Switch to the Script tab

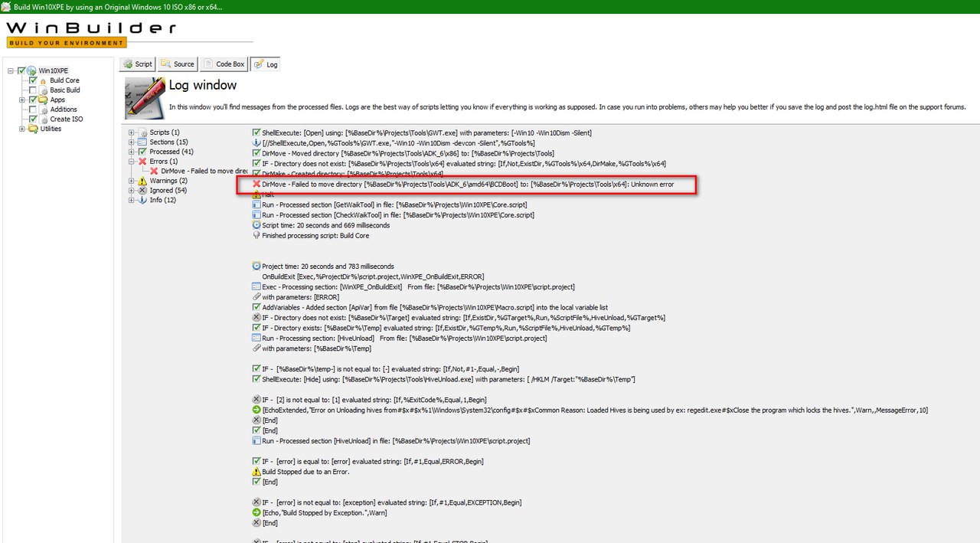pyautogui.click(x=138, y=64)
